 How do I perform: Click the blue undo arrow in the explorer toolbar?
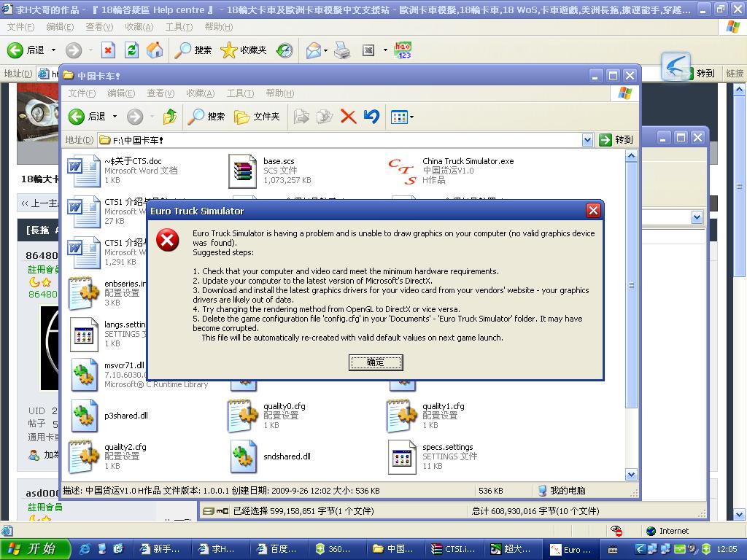coord(371,116)
